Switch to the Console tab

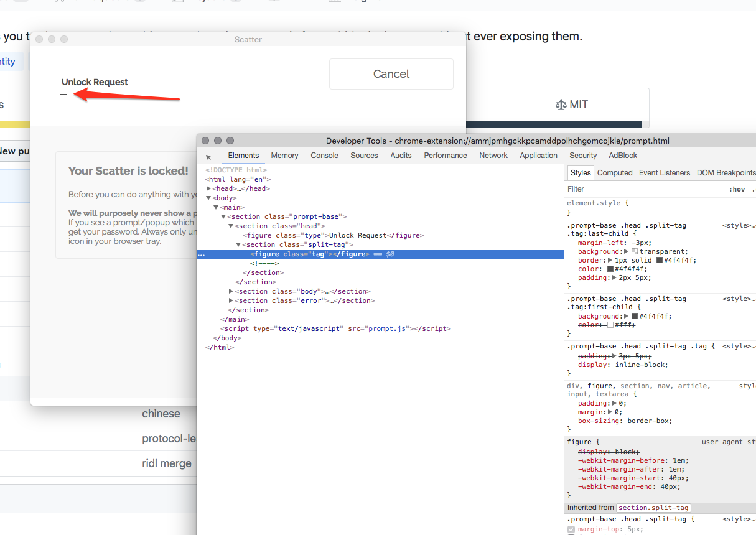coord(325,156)
